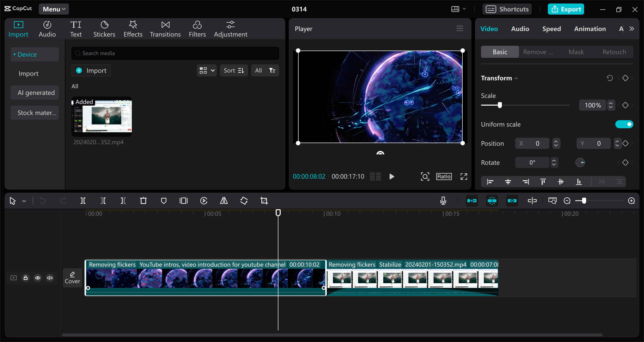Image resolution: width=644 pixels, height=342 pixels.
Task: Switch to the Animation tab
Action: tap(590, 29)
